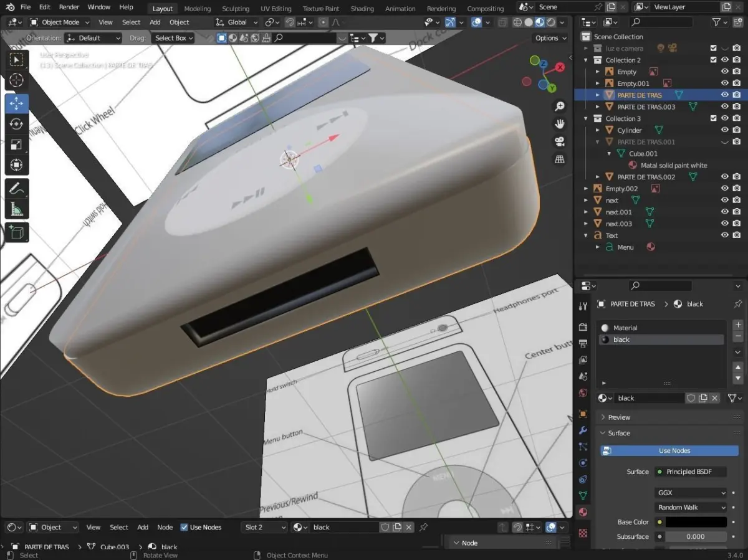Open the Render properties tab
This screenshot has width=748, height=560.
[x=583, y=327]
